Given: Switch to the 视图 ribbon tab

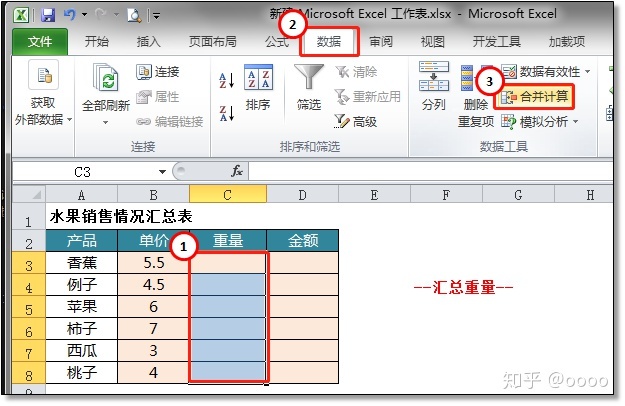Looking at the screenshot, I should [432, 41].
